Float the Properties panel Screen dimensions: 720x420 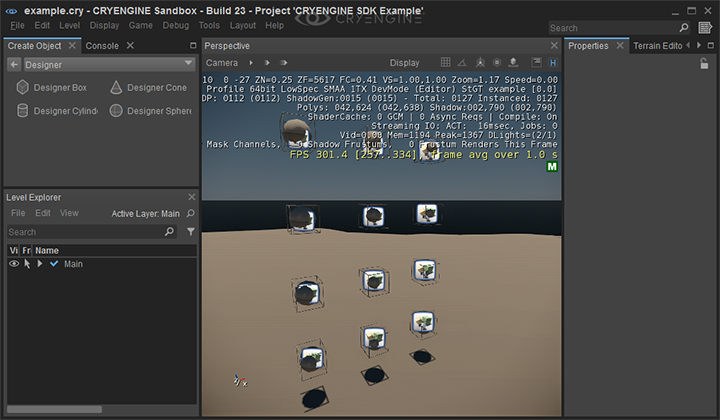tap(711, 45)
